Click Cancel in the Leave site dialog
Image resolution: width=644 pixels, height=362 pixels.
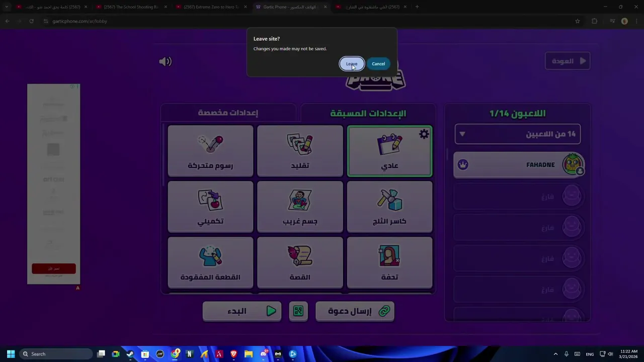point(378,64)
